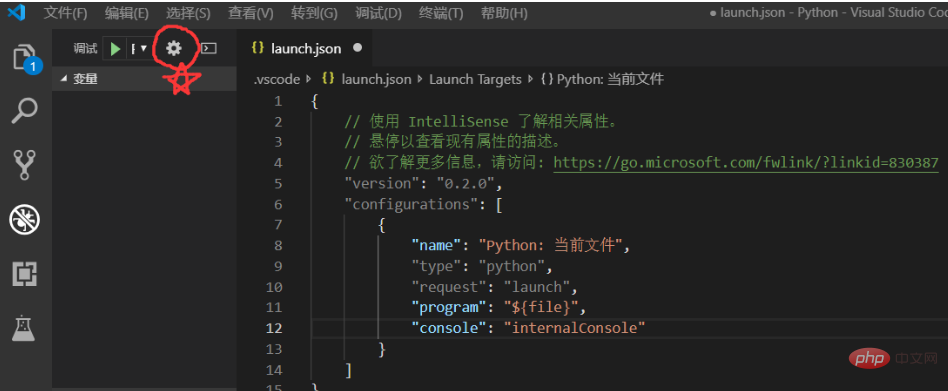Open the 文件(F) menu

[x=65, y=13]
